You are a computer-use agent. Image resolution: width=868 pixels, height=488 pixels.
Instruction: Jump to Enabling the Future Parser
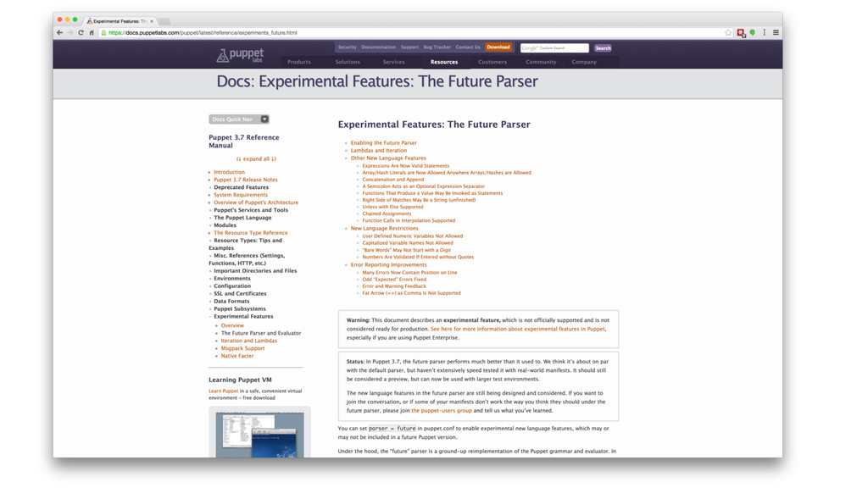click(384, 142)
